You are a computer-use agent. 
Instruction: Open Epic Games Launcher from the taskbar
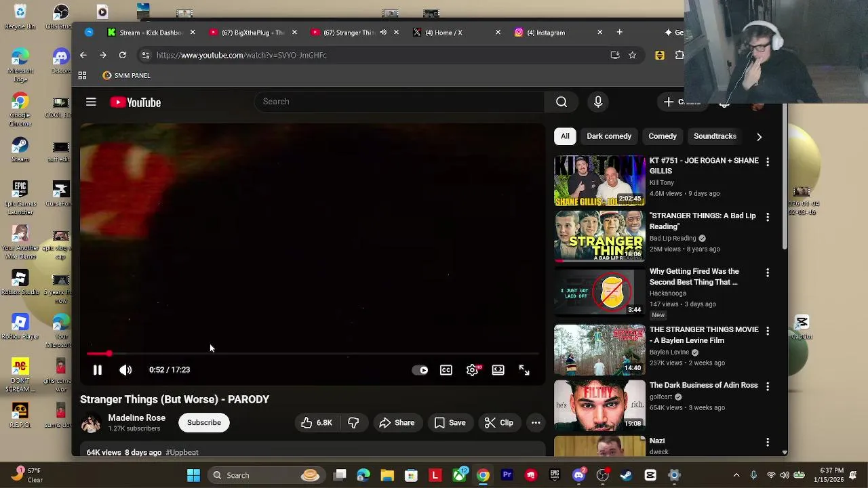(555, 475)
